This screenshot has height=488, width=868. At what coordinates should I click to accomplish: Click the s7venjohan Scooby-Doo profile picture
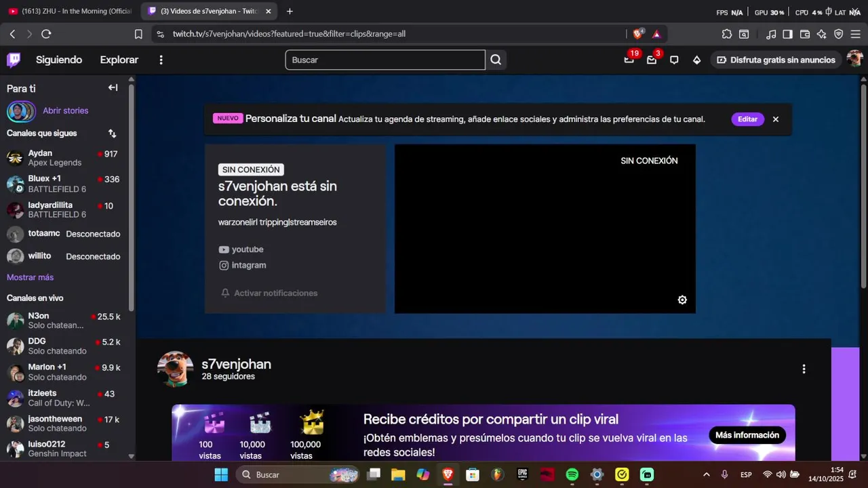coord(176,369)
